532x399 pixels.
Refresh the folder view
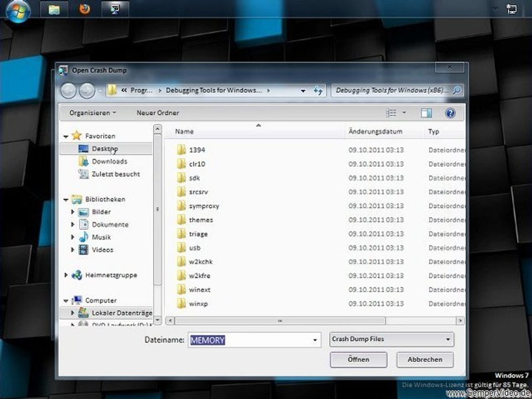tap(318, 90)
